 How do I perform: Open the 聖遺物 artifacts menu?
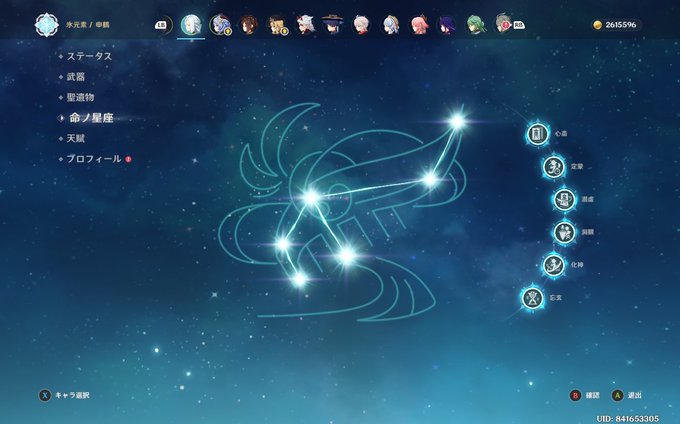pos(80,97)
